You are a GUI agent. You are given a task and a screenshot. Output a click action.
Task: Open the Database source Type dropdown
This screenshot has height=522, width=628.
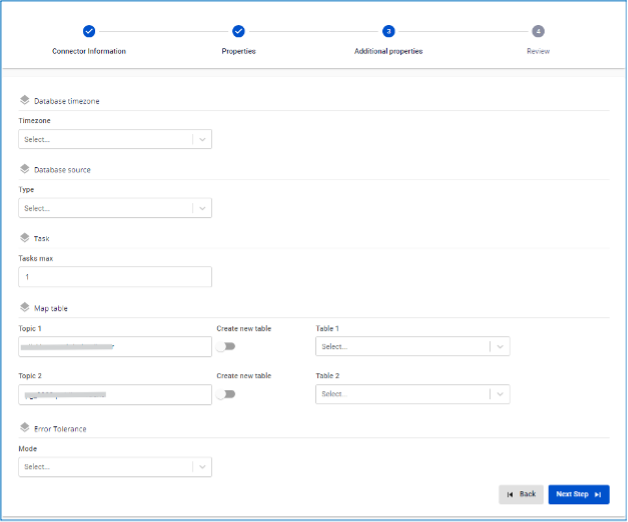tap(115, 208)
